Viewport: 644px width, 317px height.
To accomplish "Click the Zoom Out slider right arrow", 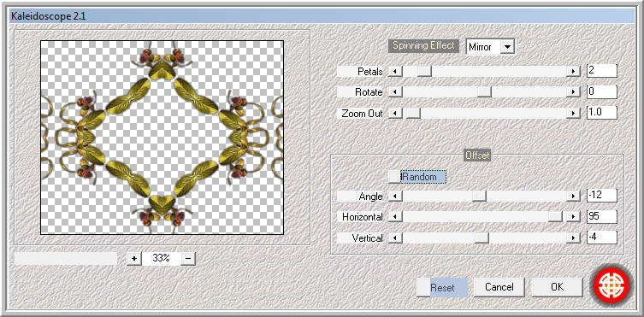I will click(572, 113).
